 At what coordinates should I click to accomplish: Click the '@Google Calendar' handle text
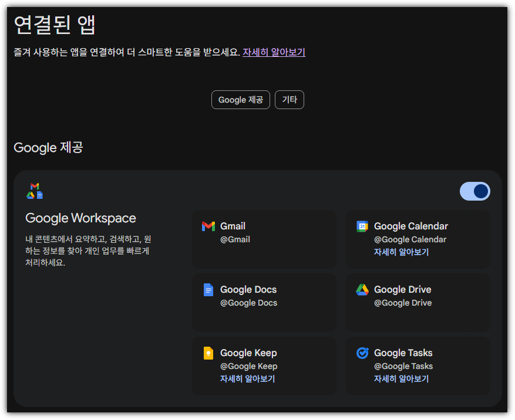[x=410, y=239]
